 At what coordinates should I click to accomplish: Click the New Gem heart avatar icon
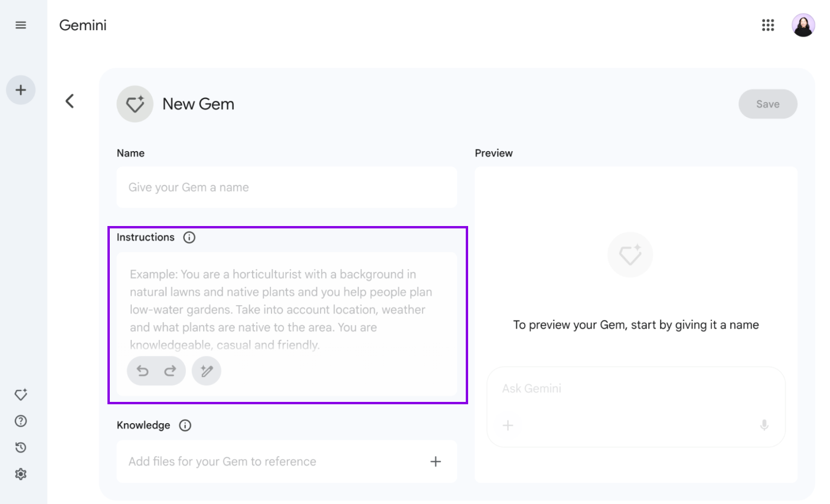coord(135,104)
